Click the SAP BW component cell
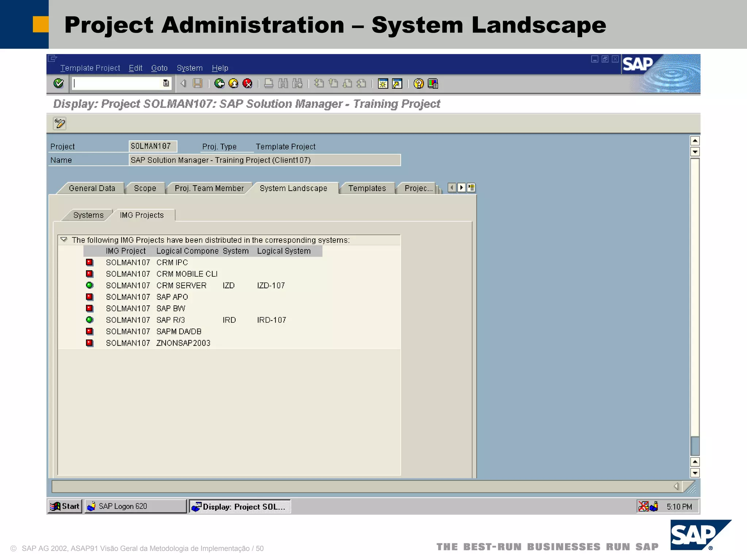This screenshot has width=747, height=560. coord(171,308)
